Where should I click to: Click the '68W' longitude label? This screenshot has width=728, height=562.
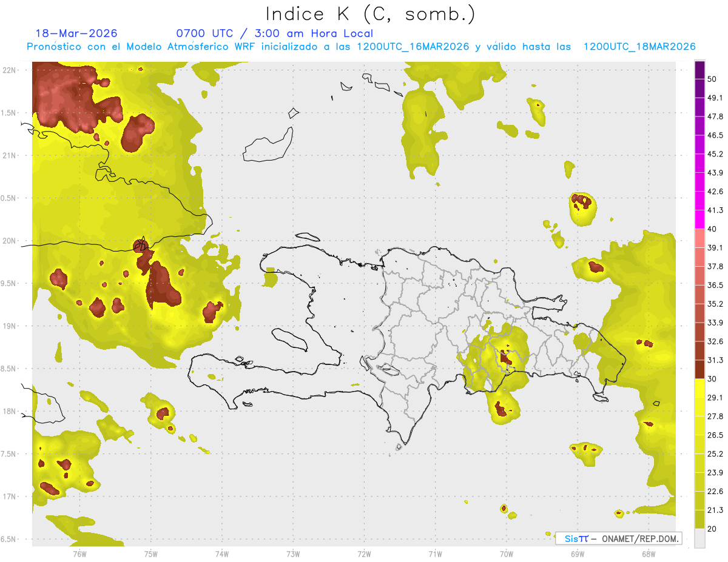click(649, 554)
